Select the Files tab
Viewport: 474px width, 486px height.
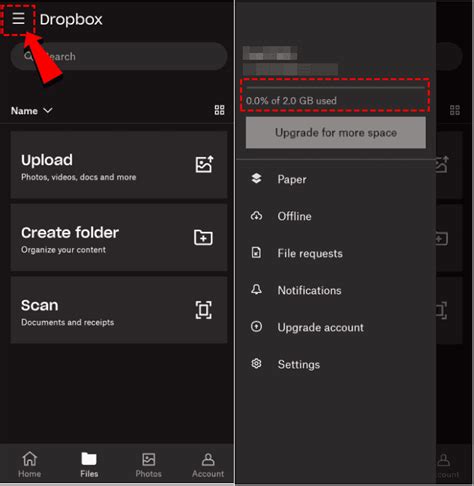tap(89, 465)
